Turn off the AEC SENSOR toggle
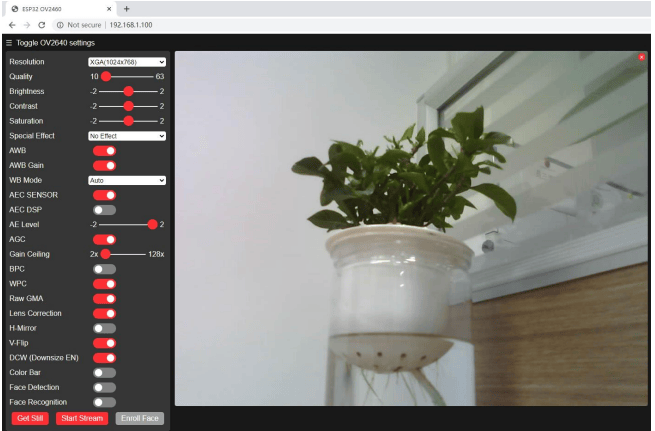This screenshot has width=655, height=431. pos(104,195)
